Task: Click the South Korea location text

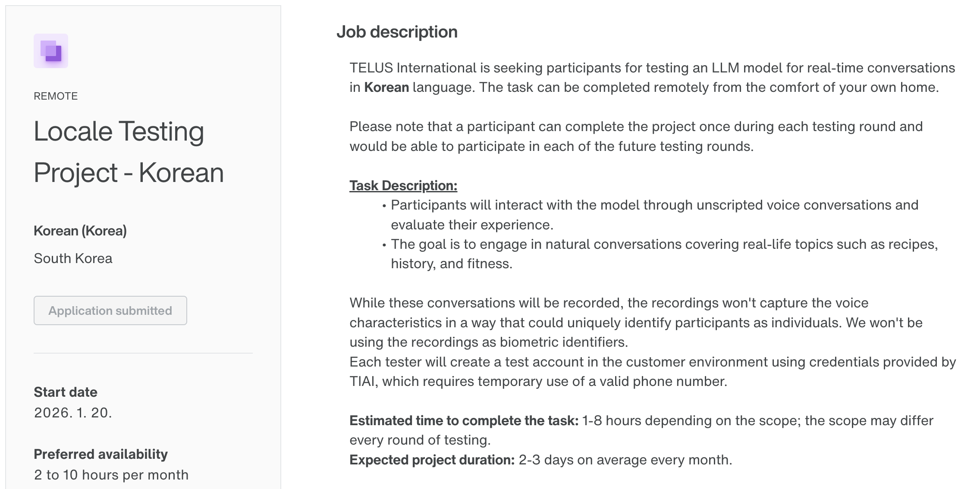Action: point(73,258)
